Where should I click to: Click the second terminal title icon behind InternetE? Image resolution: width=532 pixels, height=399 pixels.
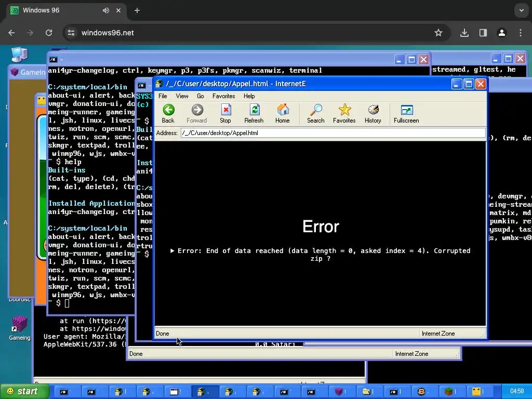point(142,86)
